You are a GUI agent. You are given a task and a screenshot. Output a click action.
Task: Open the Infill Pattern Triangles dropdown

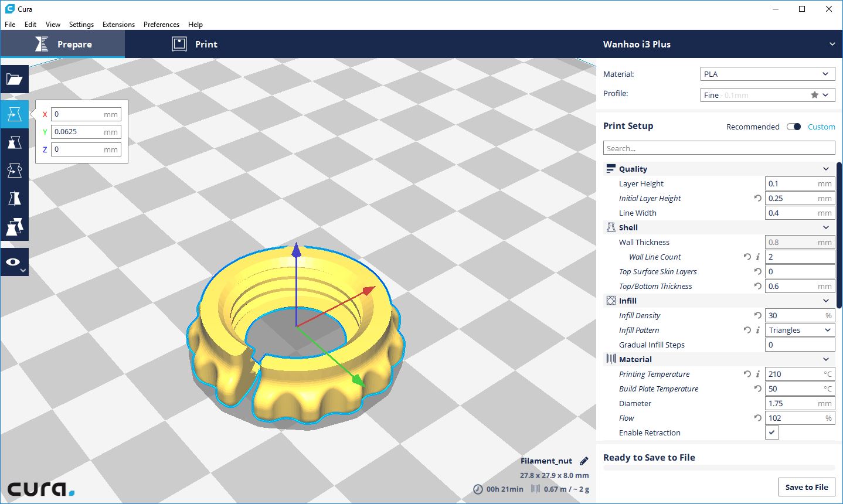tap(800, 330)
